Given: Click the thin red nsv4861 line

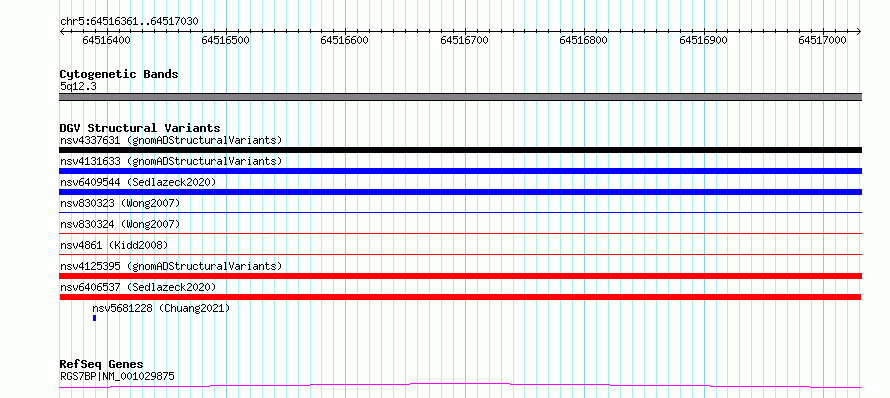Looking at the screenshot, I should [460, 254].
